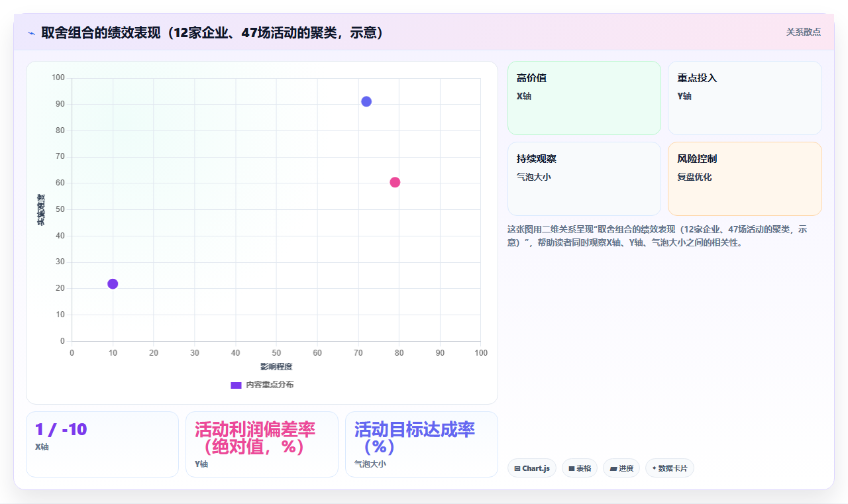The image size is (848, 504).
Task: Click the 影响程度 x-axis title
Action: point(276,366)
